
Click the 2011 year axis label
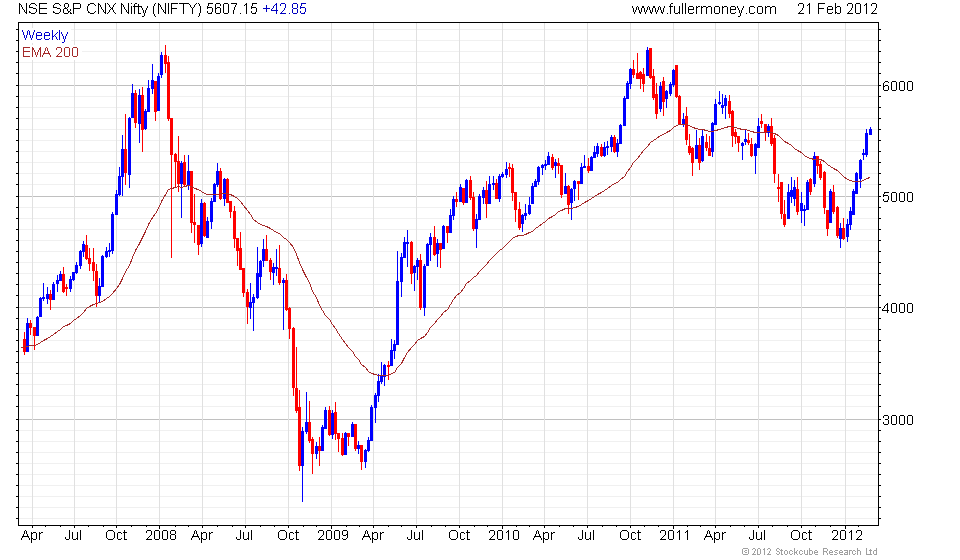tap(675, 536)
